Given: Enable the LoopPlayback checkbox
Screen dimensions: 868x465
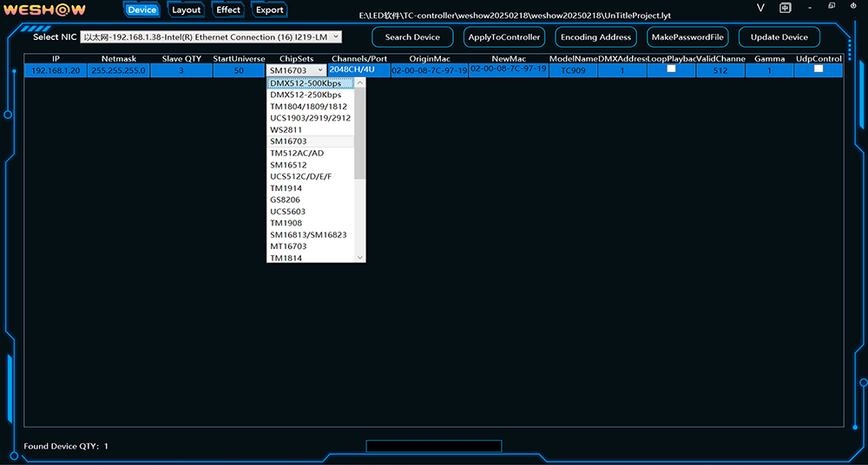Looking at the screenshot, I should click(x=671, y=69).
